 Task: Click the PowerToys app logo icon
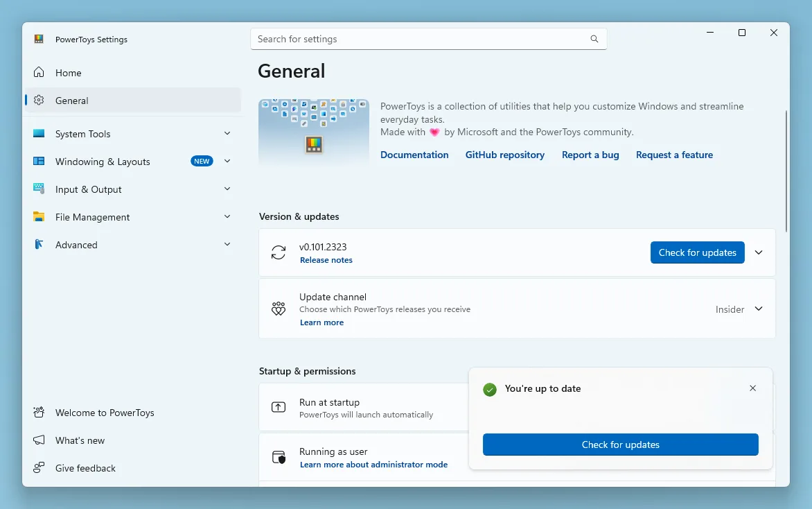[39, 39]
